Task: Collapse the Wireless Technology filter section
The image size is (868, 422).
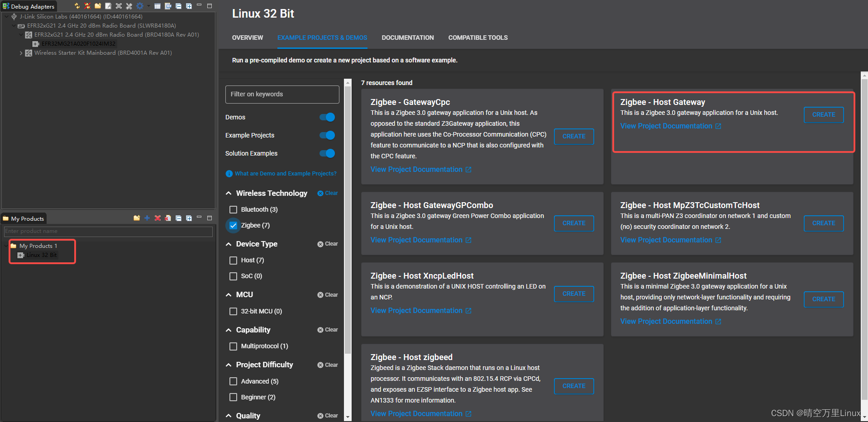Action: coord(229,193)
